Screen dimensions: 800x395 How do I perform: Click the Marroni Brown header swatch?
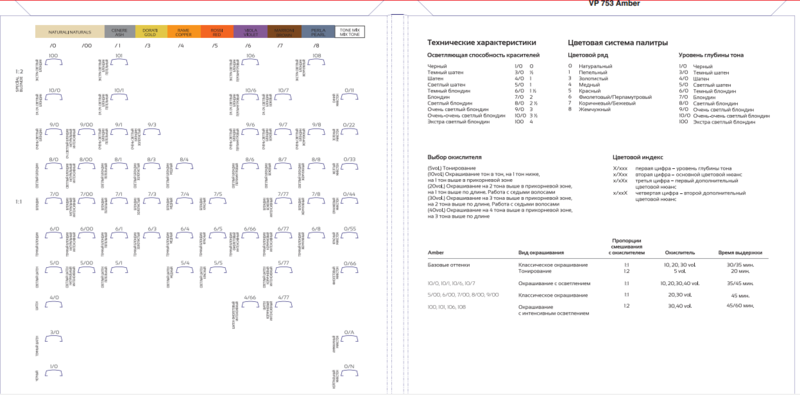284,32
